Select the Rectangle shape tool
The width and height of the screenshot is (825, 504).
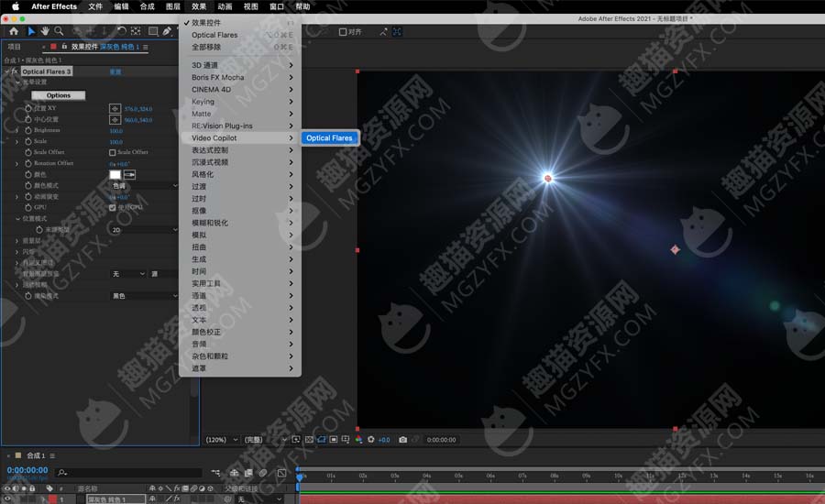(153, 31)
